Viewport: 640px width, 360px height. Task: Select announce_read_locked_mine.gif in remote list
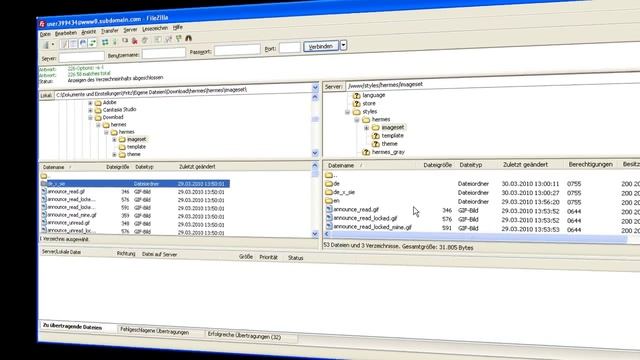(x=372, y=227)
